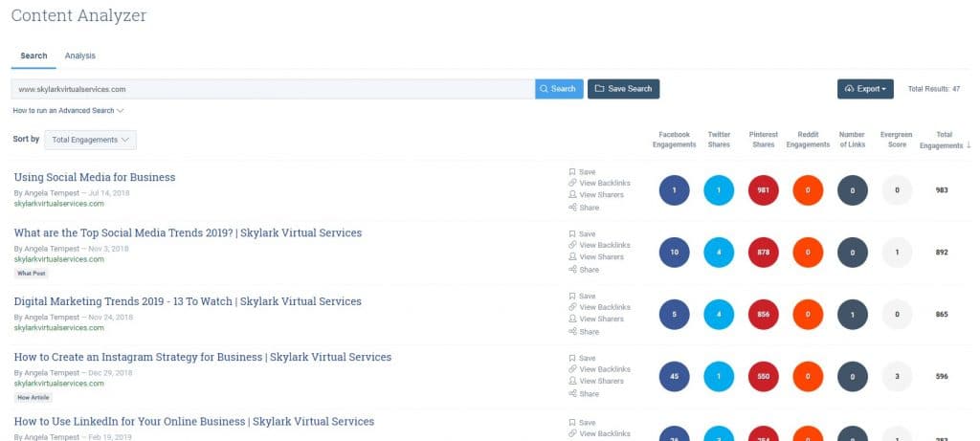Click the blue Search button
This screenshot has height=441, width=980.
tap(559, 89)
